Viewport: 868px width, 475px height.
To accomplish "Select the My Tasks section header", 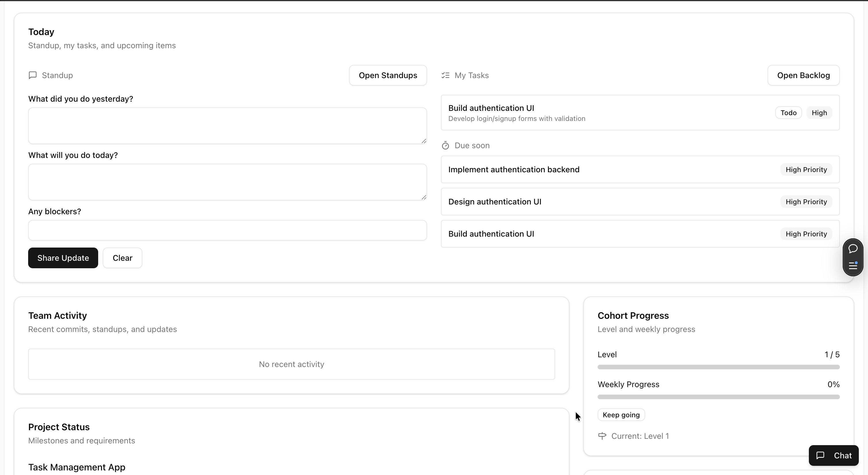I will pyautogui.click(x=471, y=75).
